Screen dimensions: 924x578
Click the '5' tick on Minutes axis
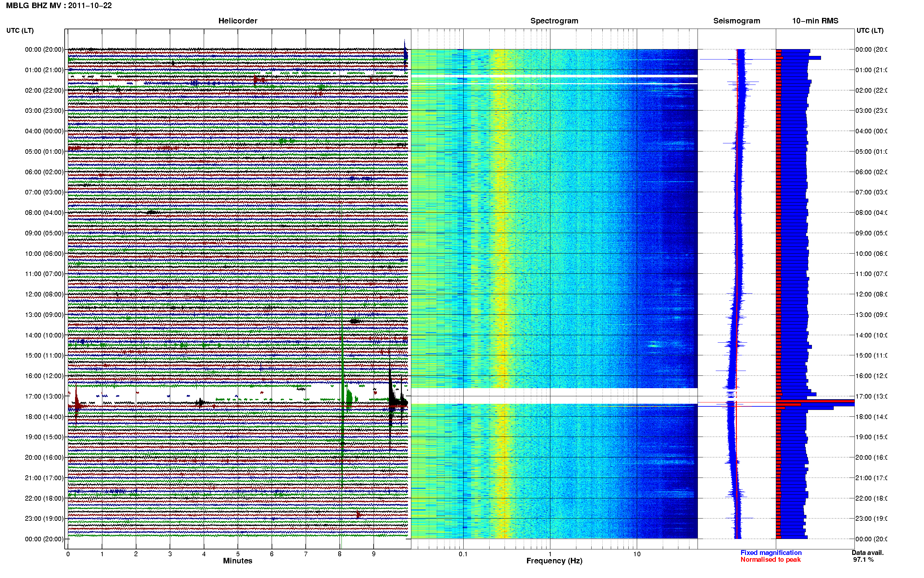237,554
